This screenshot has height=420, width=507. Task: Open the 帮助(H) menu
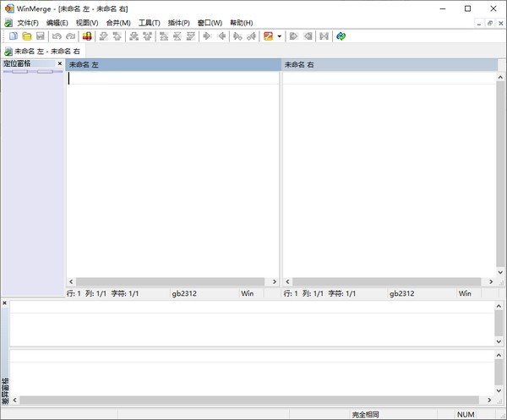241,22
